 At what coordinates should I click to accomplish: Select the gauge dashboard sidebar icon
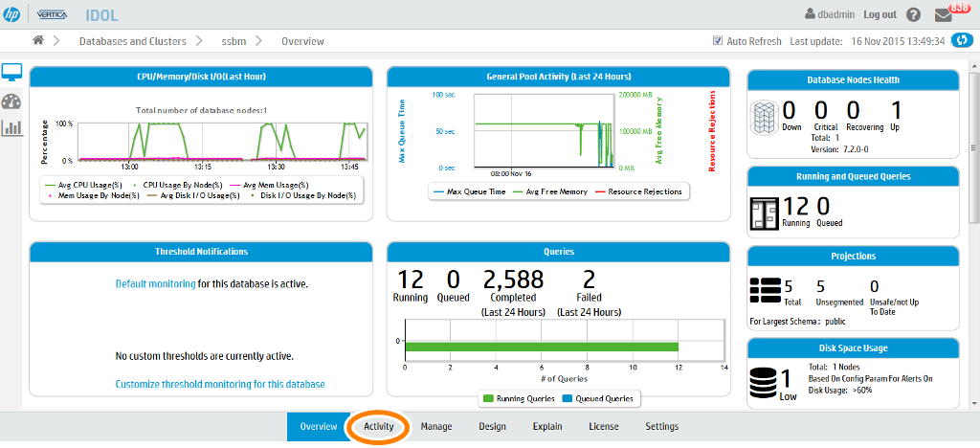click(x=11, y=101)
